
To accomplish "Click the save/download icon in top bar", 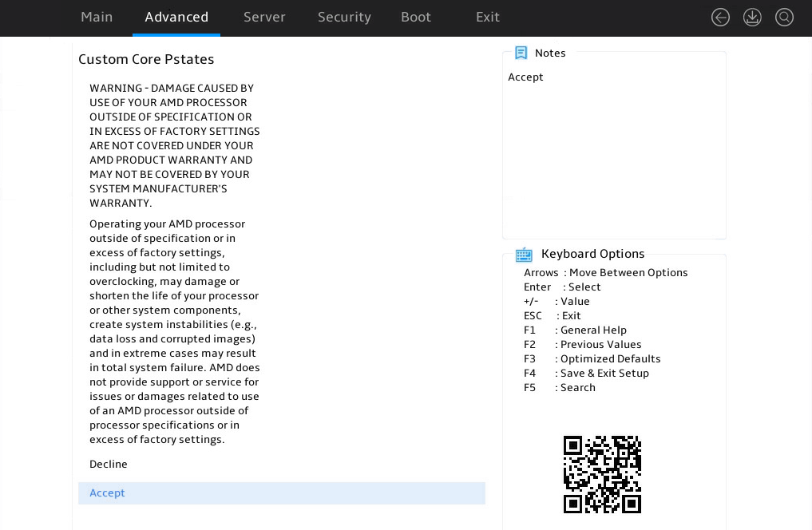I will (752, 17).
